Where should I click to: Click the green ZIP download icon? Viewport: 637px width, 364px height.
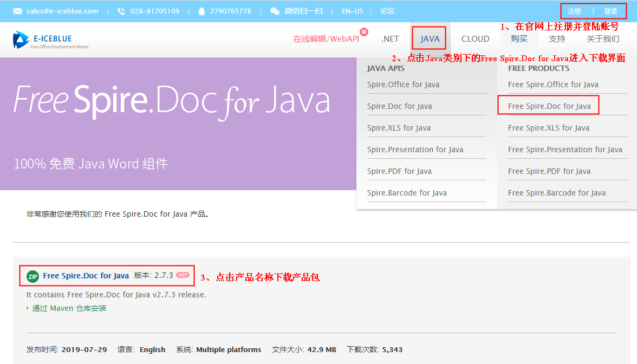(31, 276)
